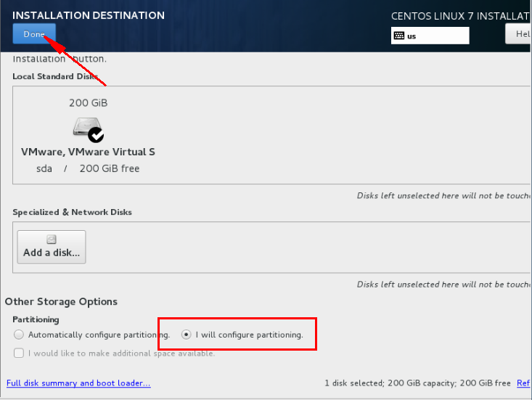532x400 pixels.
Task: Click the 1 disk selected status text
Action: pos(417,383)
